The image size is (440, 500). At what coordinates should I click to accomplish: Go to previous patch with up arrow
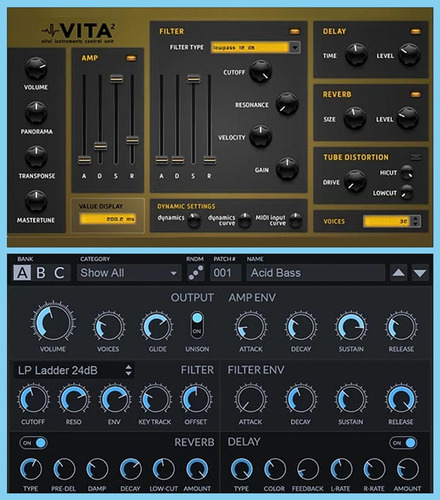(x=399, y=273)
